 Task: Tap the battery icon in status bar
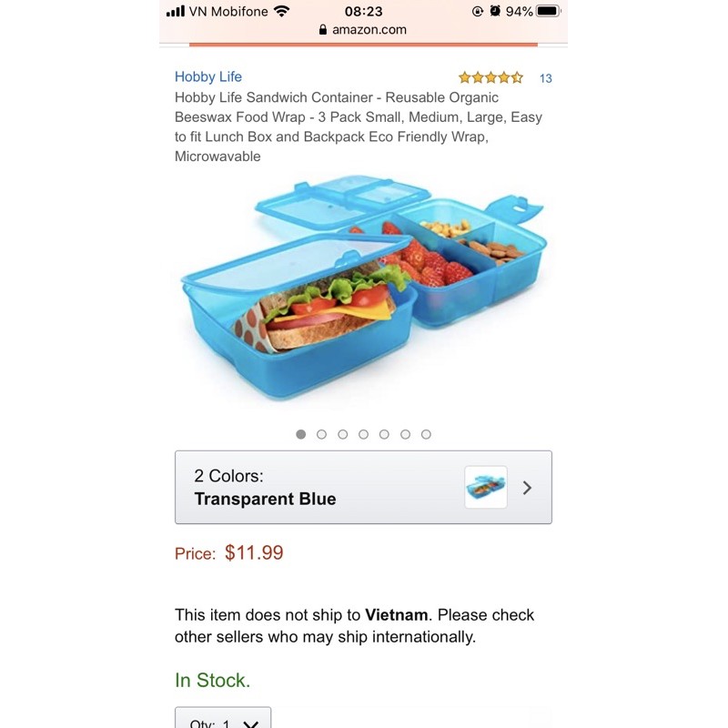click(548, 12)
